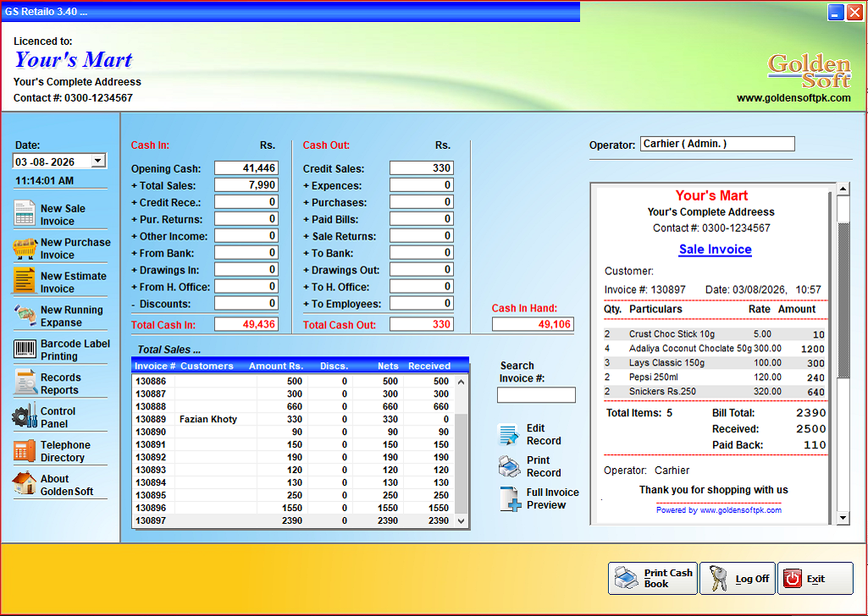Close the GS Retailo window
868x616 pixels.
tap(854, 12)
